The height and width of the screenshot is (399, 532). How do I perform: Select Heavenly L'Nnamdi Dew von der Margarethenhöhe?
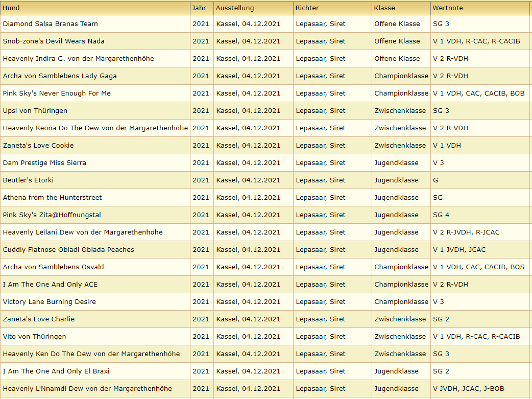[x=87, y=388]
